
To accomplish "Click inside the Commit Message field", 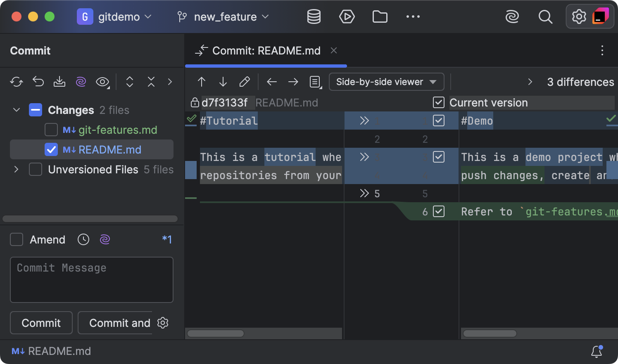I will (x=91, y=280).
